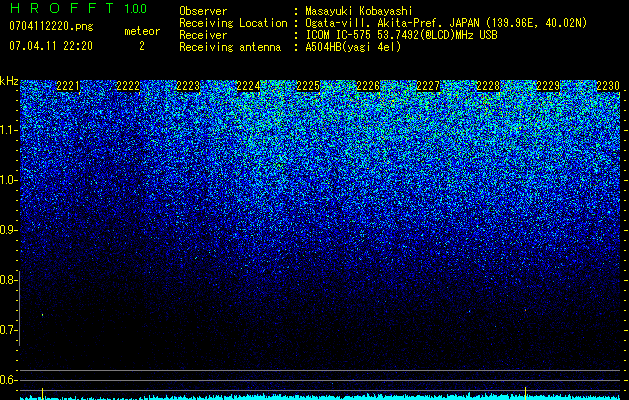This screenshot has width=629, height=400.
Task: Click the 2222 time marker
Action: [128, 86]
